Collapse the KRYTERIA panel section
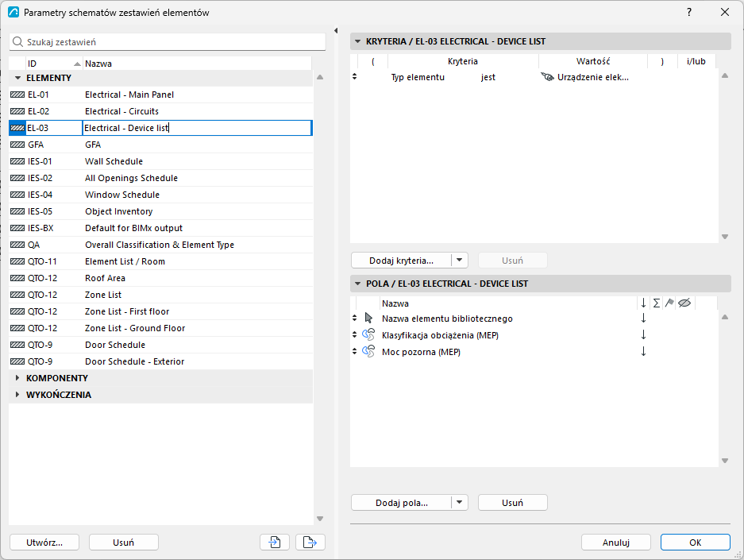The width and height of the screenshot is (744, 560). (x=358, y=41)
